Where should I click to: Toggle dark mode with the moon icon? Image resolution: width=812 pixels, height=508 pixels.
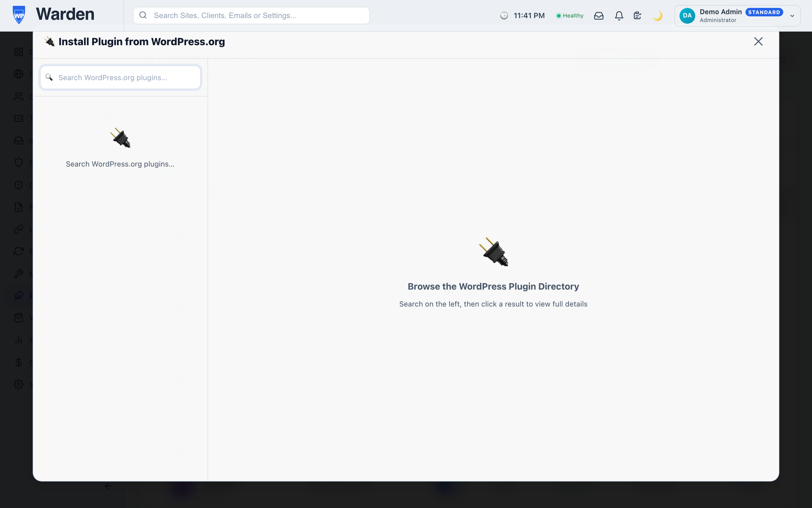658,16
